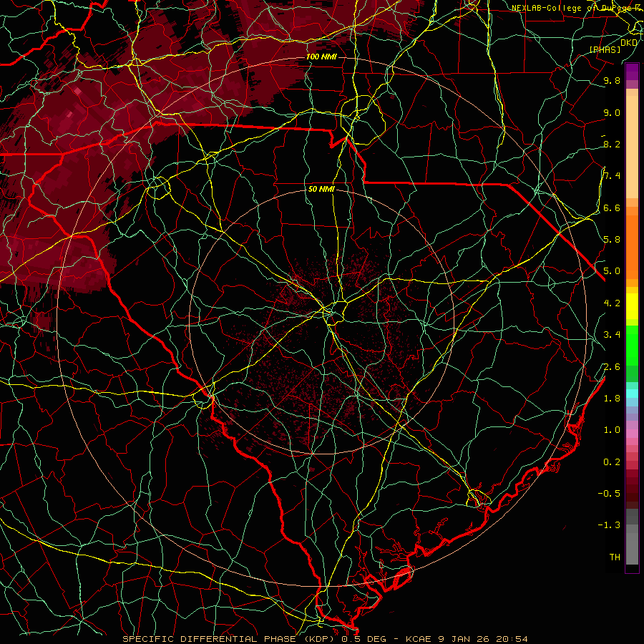644x644 pixels.
Task: Click the 9.0 value on the color scale
Action: [612, 112]
